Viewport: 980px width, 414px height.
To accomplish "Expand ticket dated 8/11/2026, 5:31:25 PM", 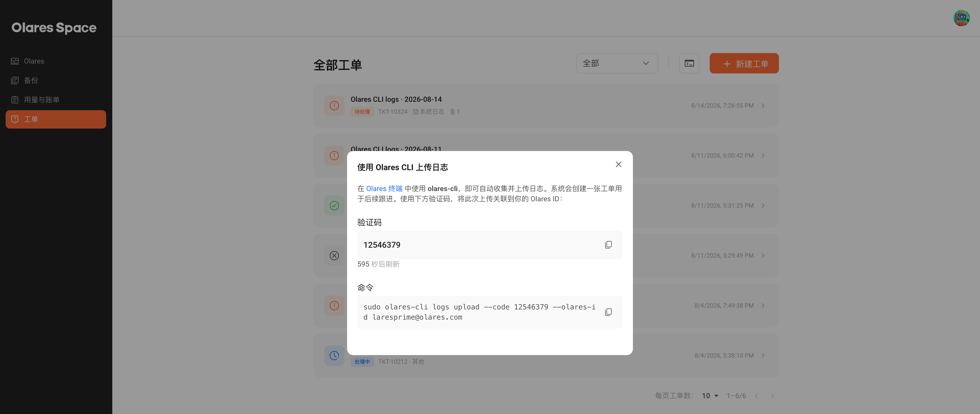I will (763, 206).
